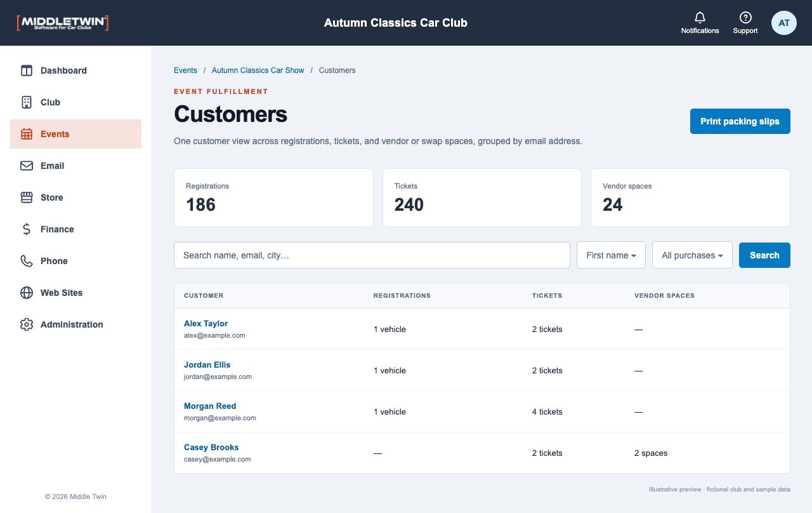812x513 pixels.
Task: Click the Administration gear icon
Action: click(x=27, y=324)
